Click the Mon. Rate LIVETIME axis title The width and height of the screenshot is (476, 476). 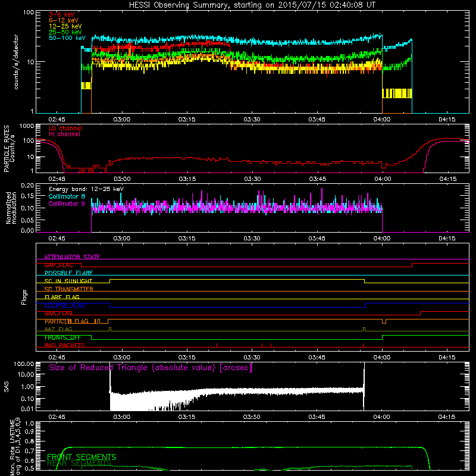(14, 447)
